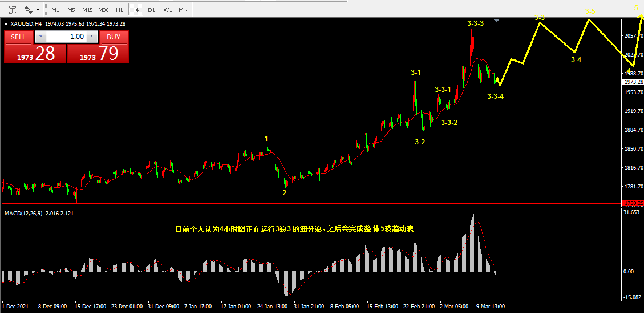Switch chart to MN monthly timeframe

click(183, 10)
